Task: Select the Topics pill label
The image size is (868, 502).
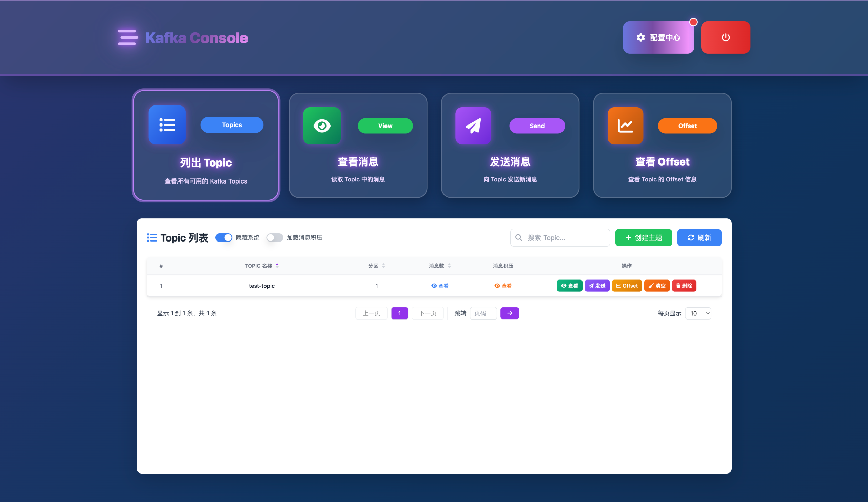Action: click(x=232, y=125)
